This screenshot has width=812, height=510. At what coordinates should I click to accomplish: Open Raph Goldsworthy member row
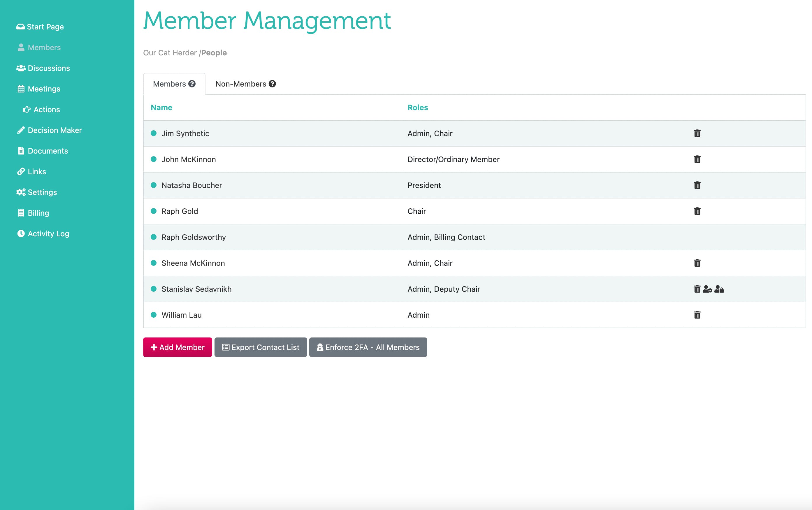194,237
